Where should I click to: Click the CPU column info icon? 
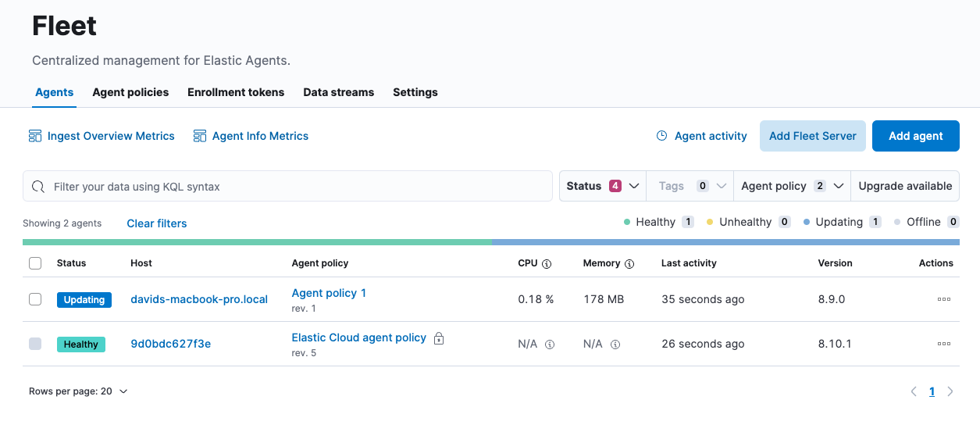(x=547, y=264)
